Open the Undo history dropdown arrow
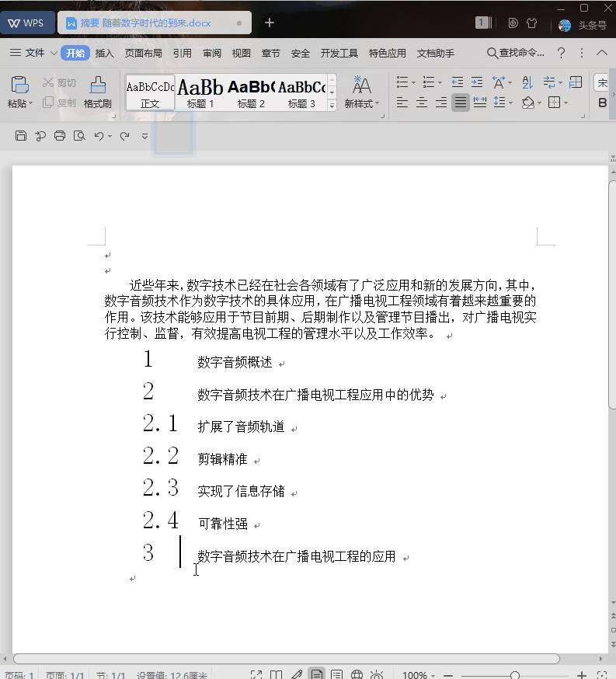The height and width of the screenshot is (679, 616). click(x=110, y=137)
